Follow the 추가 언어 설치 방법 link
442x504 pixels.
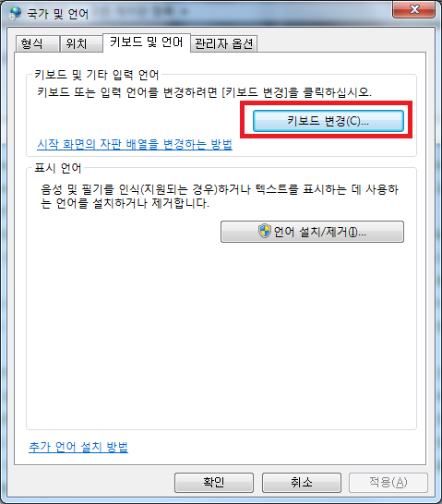(x=78, y=447)
